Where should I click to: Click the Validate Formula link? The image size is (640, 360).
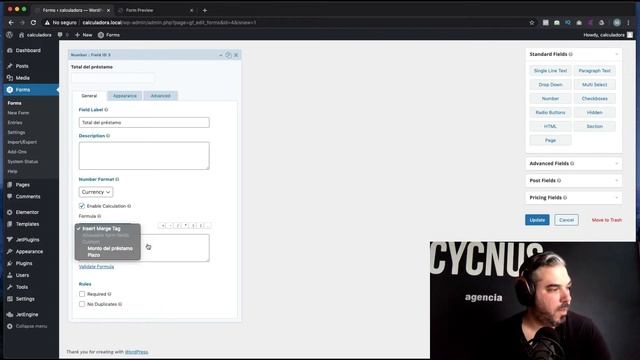pyautogui.click(x=96, y=267)
